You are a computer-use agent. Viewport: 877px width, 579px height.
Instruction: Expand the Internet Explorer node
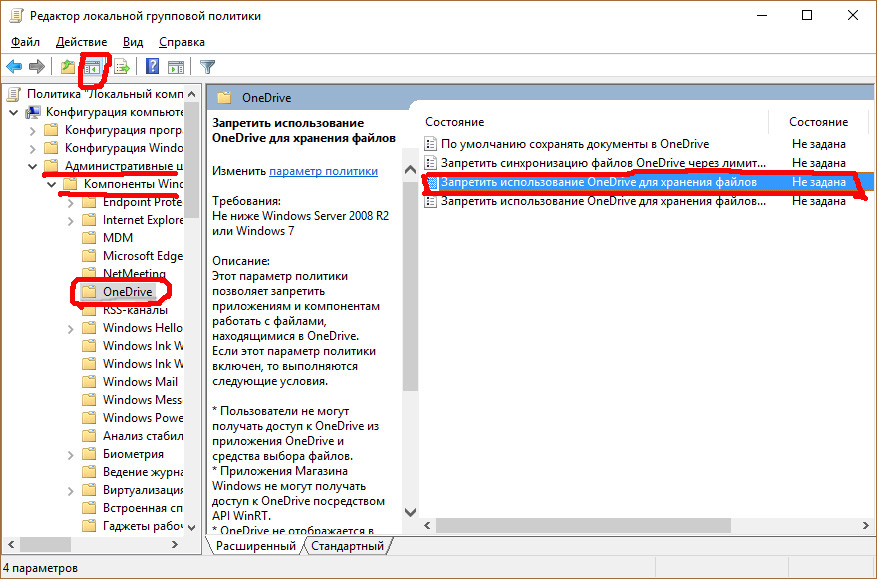click(70, 221)
